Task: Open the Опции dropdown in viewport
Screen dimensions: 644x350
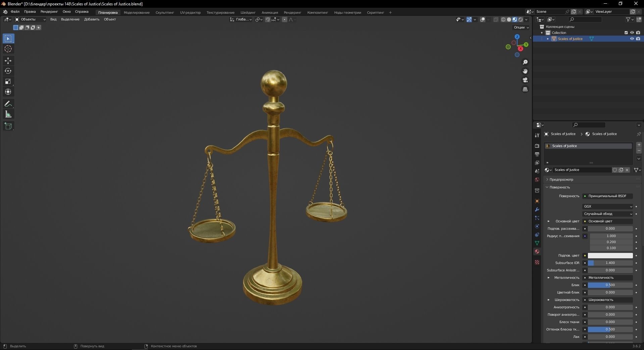Action: (521, 28)
